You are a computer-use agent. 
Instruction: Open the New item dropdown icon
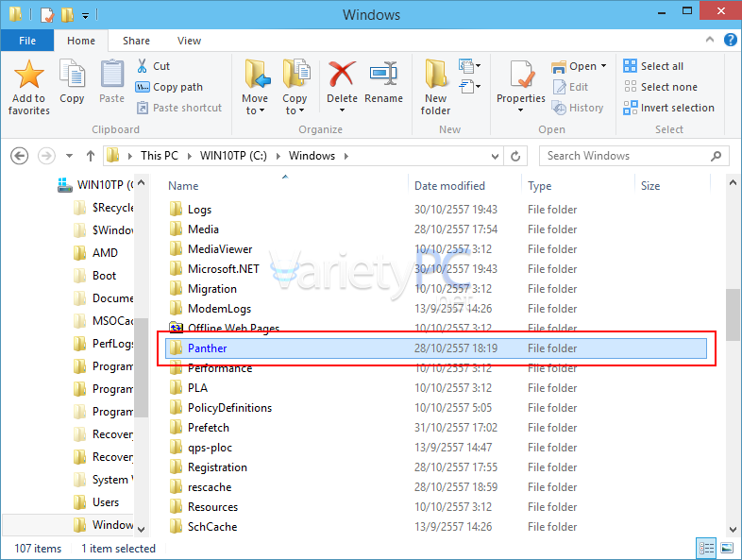coord(469,66)
